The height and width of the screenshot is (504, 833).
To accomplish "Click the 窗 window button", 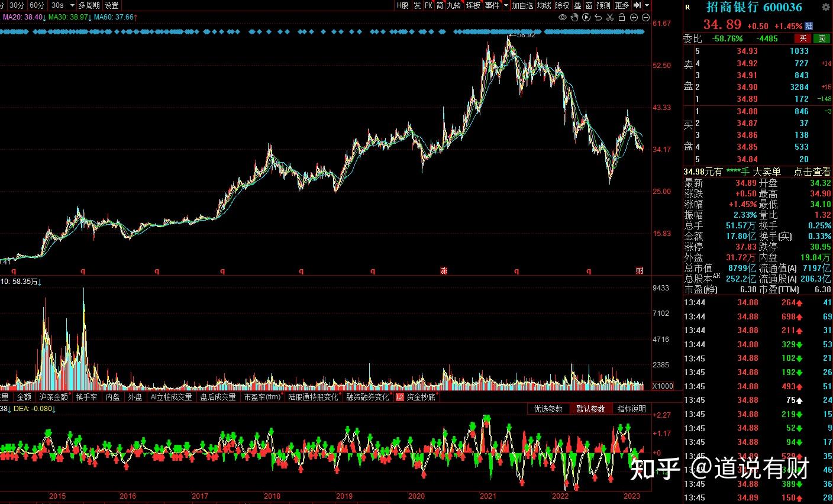I will point(589,5).
